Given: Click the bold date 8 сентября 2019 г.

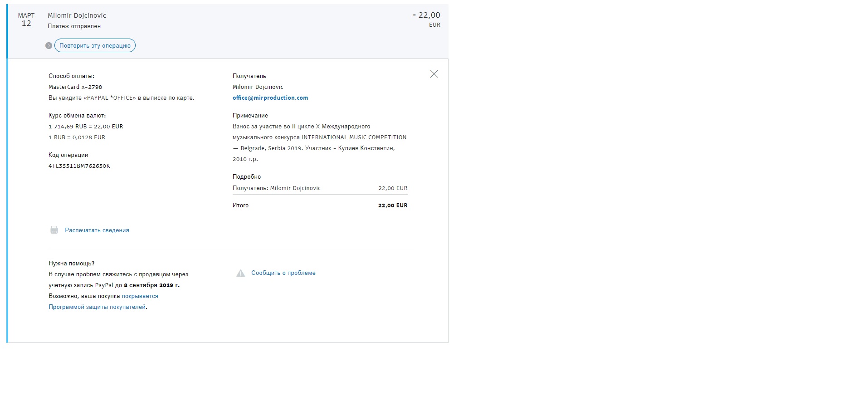Looking at the screenshot, I should point(151,285).
